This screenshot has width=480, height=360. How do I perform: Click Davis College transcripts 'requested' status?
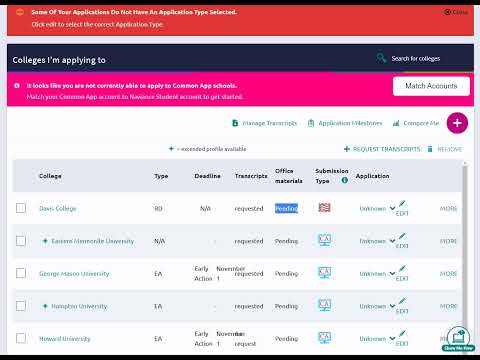pos(249,209)
